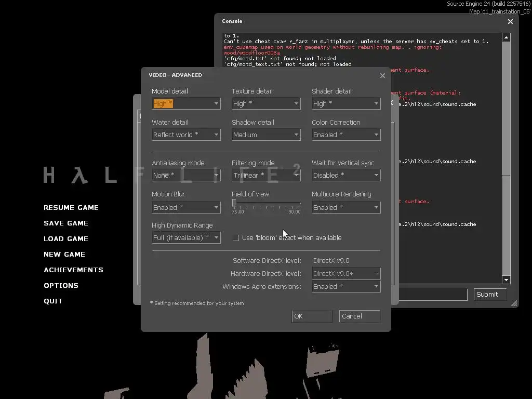Open the Water detail dropdown

tap(186, 135)
